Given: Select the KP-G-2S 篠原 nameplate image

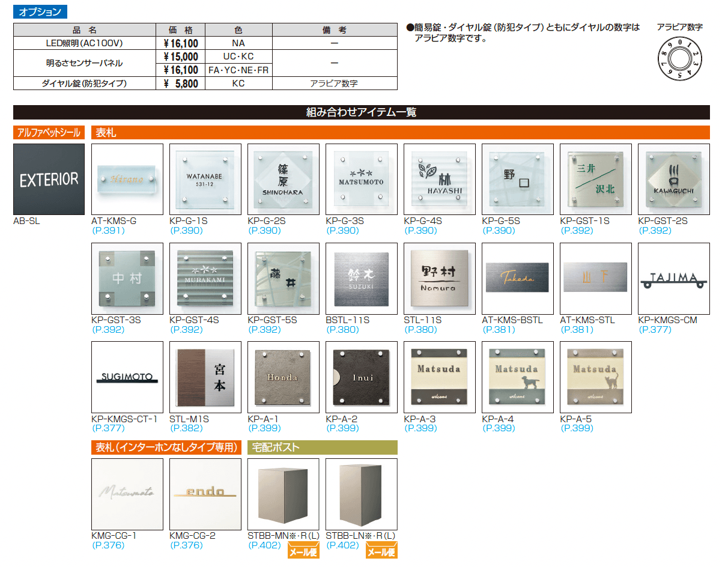Looking at the screenshot, I should pyautogui.click(x=283, y=179).
